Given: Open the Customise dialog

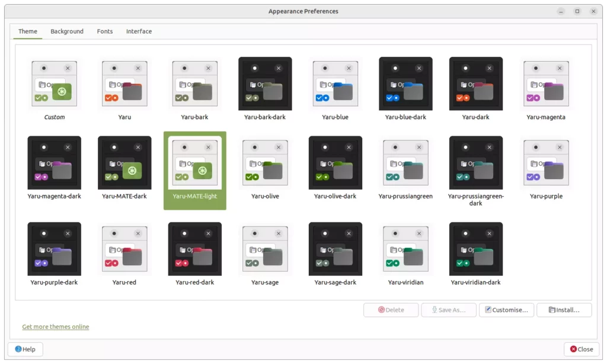Looking at the screenshot, I should coord(506,309).
